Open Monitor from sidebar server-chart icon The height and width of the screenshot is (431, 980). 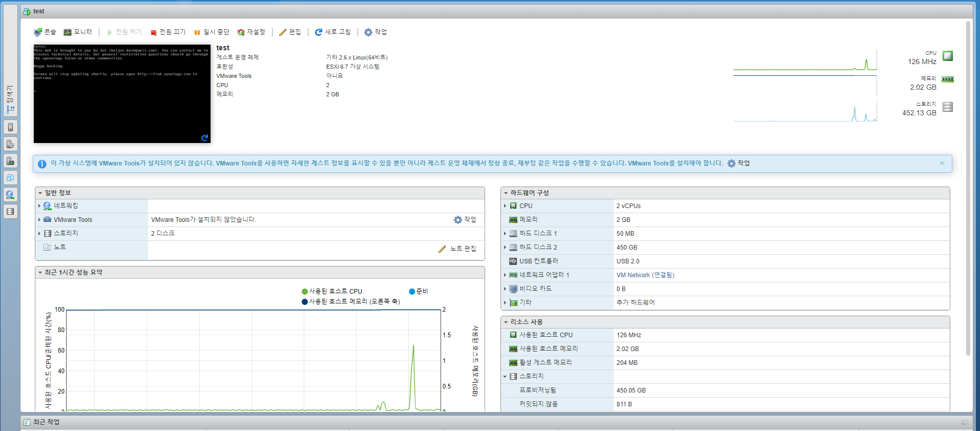[10, 160]
